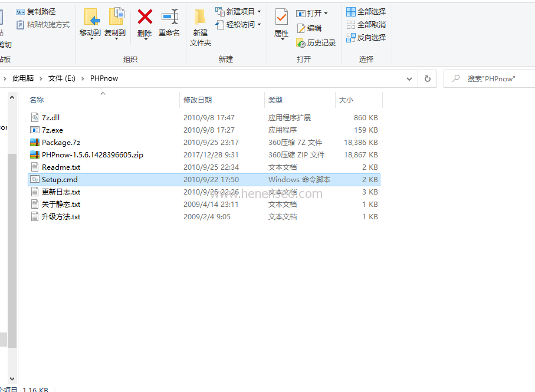Click Select none in the ribbon
This screenshot has height=392, width=535.
(x=366, y=25)
